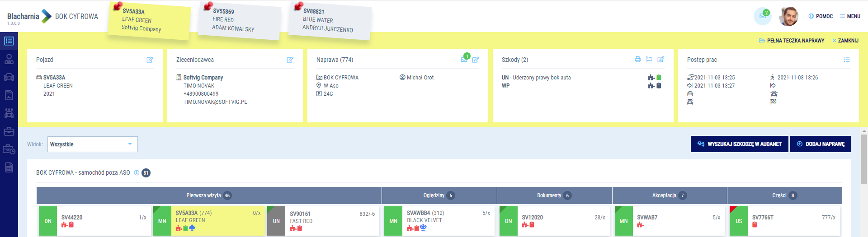Click the flag icon in Szkody panel
The width and height of the screenshot is (868, 237).
coord(649,59)
